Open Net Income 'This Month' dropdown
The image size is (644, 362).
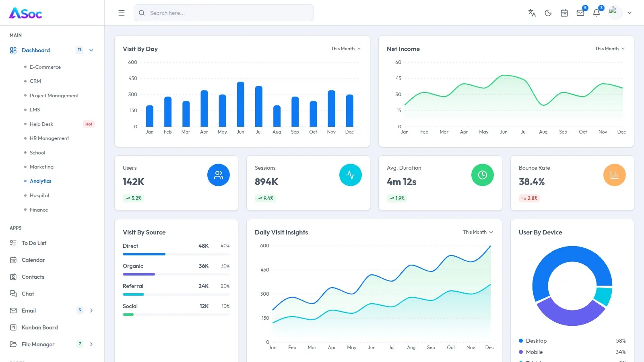coord(610,49)
